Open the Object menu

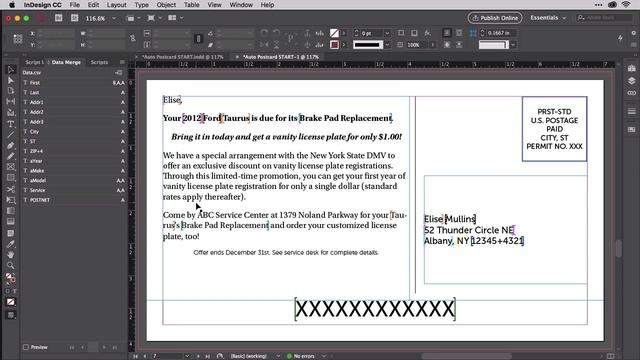[166, 5]
